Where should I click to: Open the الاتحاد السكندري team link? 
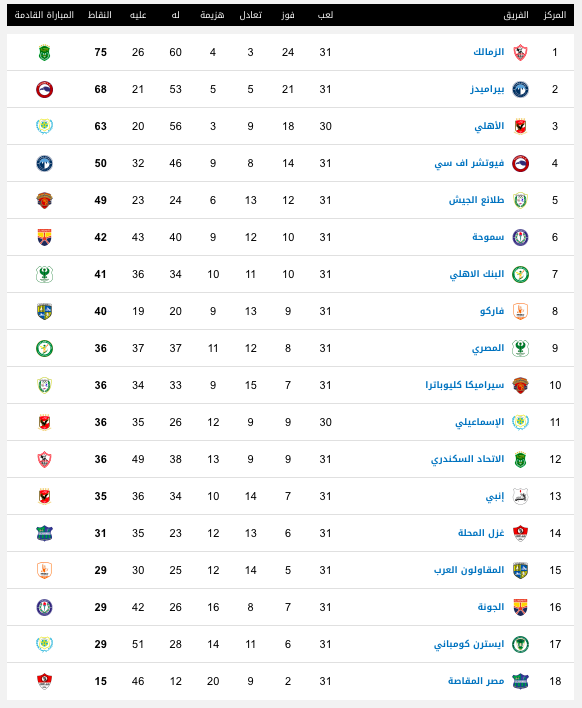pyautogui.click(x=467, y=459)
